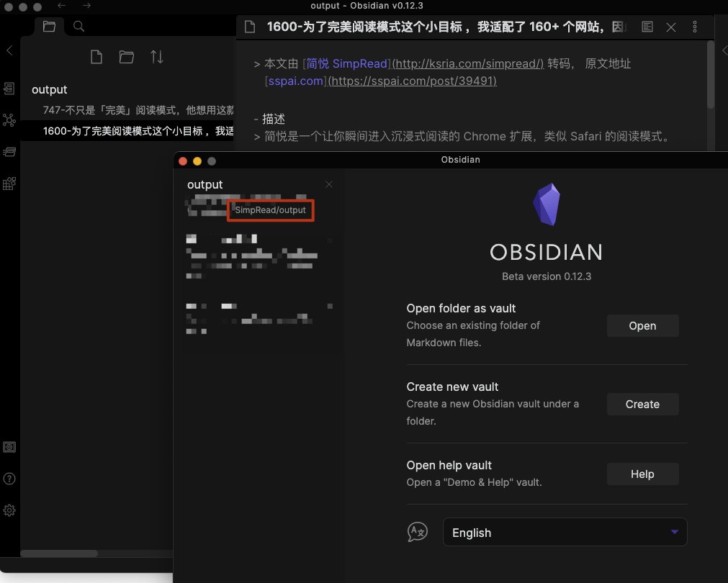Click the 1600 note title text

[446, 27]
